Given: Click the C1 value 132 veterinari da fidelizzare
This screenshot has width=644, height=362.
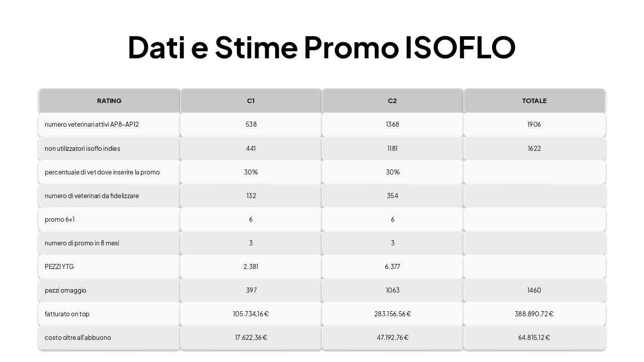Looking at the screenshot, I should (251, 196).
